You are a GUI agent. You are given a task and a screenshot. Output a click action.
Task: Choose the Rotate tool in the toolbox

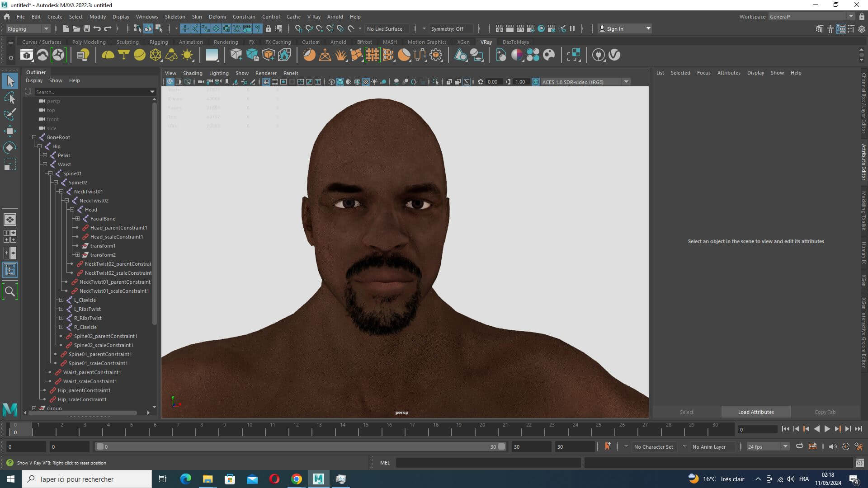[10, 148]
